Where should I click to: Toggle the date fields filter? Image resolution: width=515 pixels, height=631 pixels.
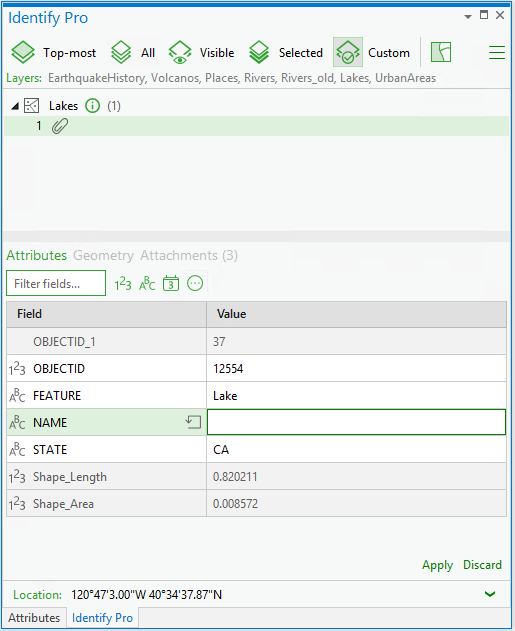pos(171,284)
